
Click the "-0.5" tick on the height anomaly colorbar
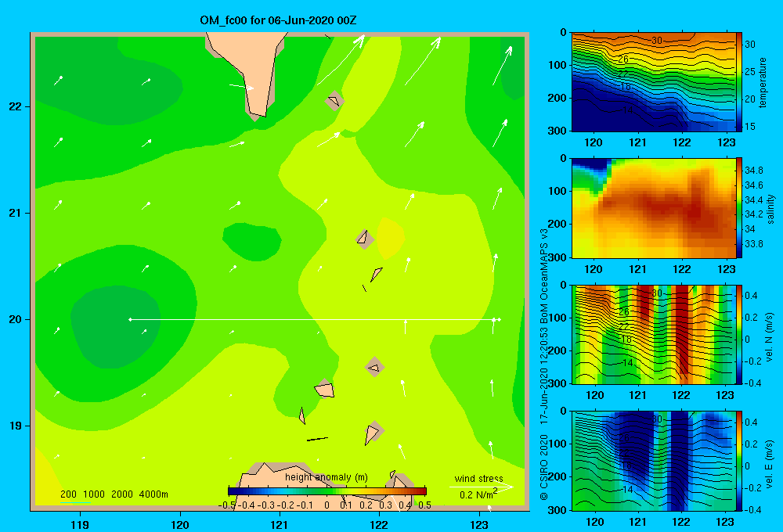pyautogui.click(x=227, y=505)
